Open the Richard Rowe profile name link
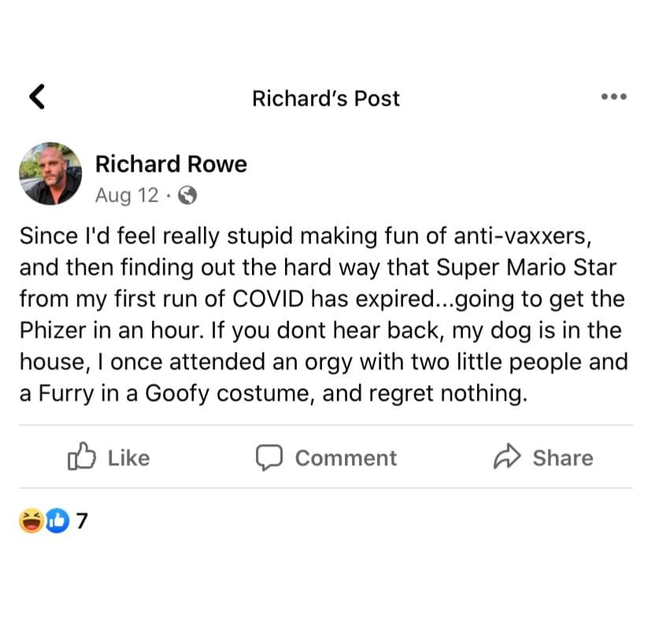This screenshot has height=644, width=652. click(171, 164)
